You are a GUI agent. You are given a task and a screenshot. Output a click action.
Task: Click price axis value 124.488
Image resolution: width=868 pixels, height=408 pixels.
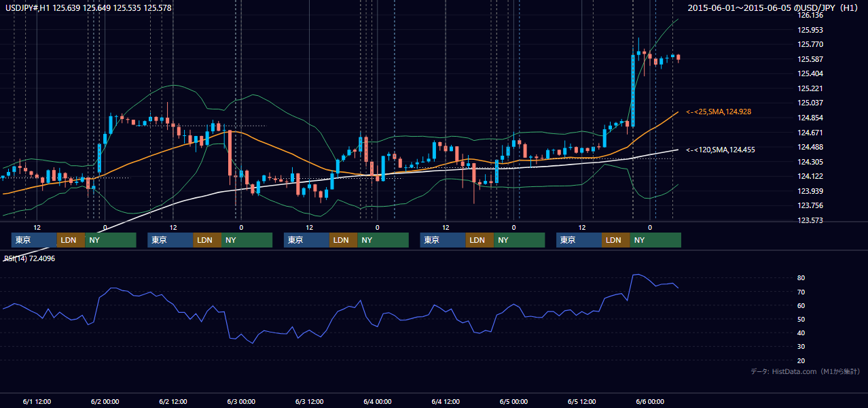coord(810,147)
